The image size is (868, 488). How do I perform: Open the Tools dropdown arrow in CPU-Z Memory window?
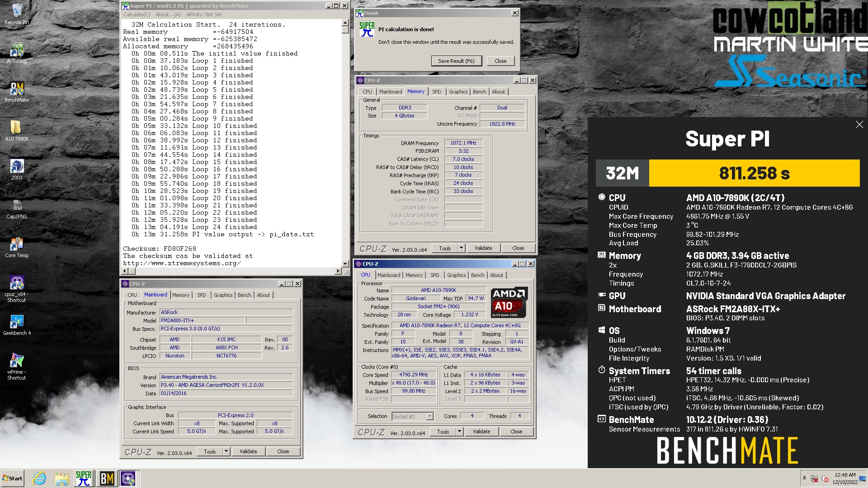click(x=461, y=248)
